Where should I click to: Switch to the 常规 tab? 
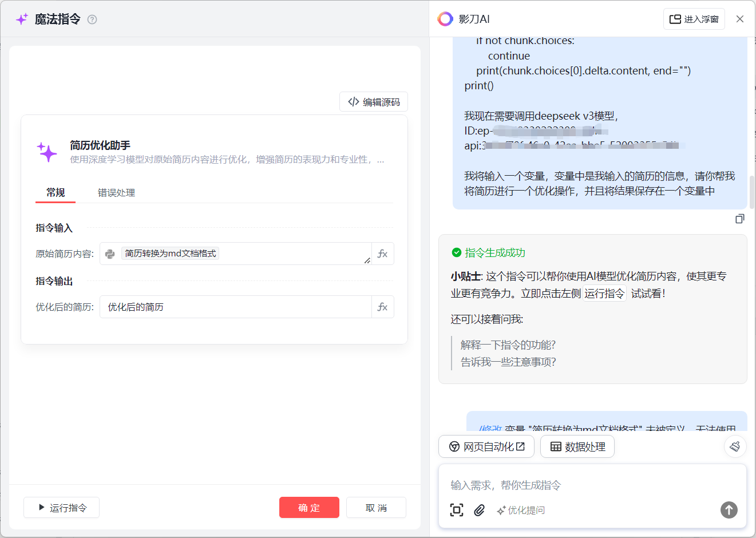click(56, 192)
